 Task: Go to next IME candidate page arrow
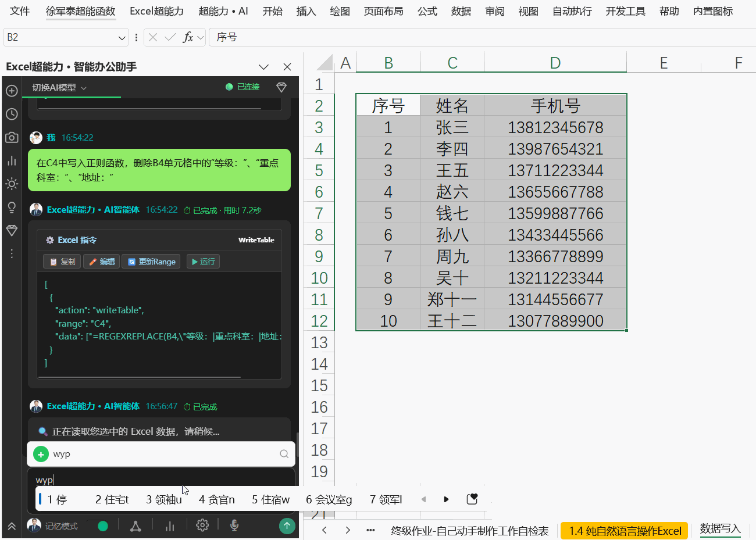tap(446, 499)
